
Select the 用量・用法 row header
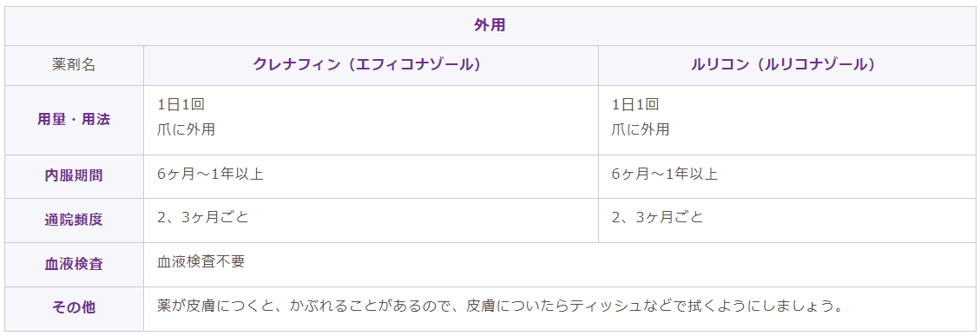coord(74,120)
